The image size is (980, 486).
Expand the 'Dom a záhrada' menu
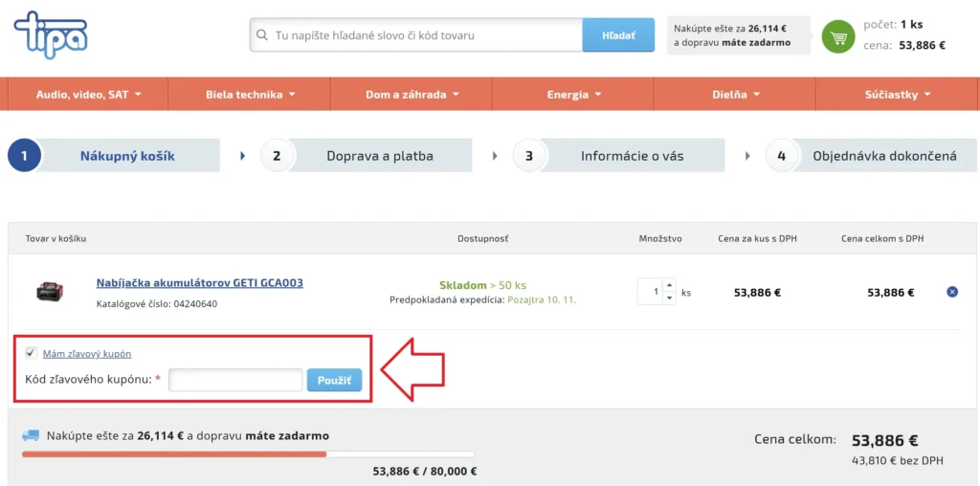[x=412, y=95]
